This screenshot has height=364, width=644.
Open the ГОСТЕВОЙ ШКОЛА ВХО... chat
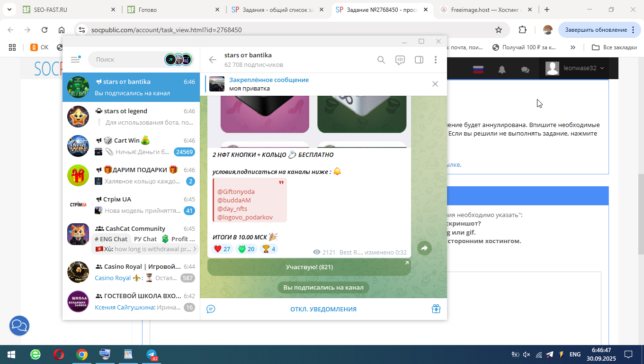point(131,301)
